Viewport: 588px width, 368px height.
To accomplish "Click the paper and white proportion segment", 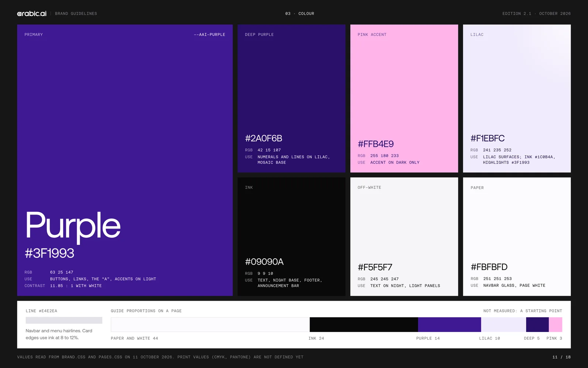I will click(210, 325).
